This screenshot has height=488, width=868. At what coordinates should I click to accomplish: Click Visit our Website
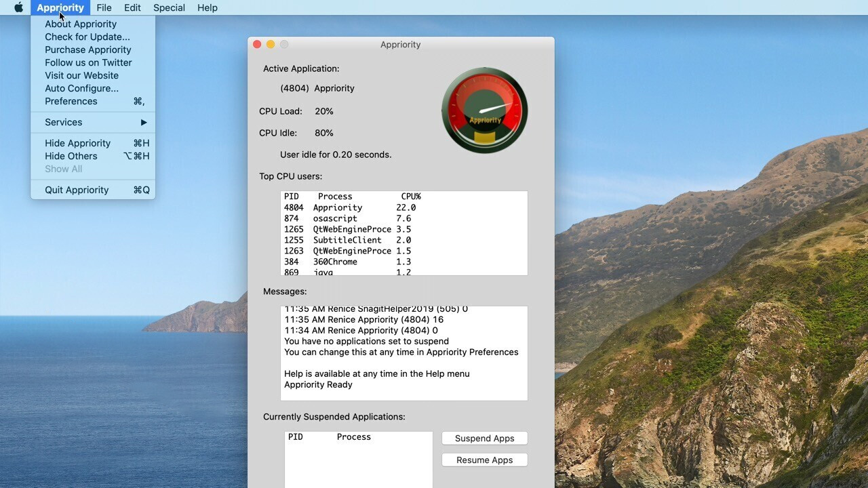pos(81,75)
